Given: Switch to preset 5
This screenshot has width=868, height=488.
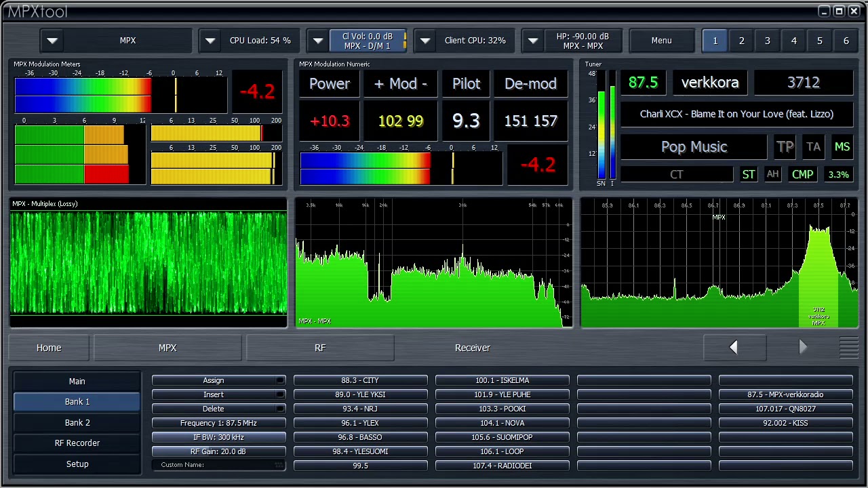Looking at the screenshot, I should [820, 41].
